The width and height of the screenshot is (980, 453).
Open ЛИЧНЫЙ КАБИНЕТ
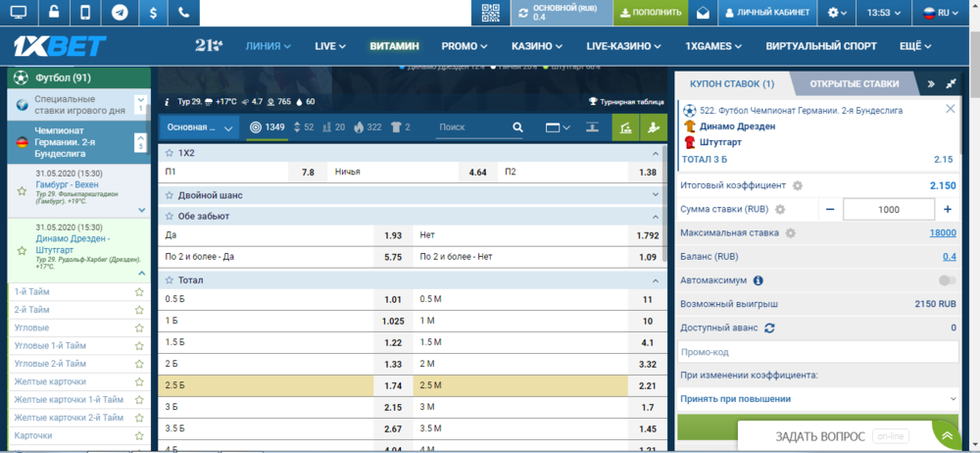[x=767, y=13]
